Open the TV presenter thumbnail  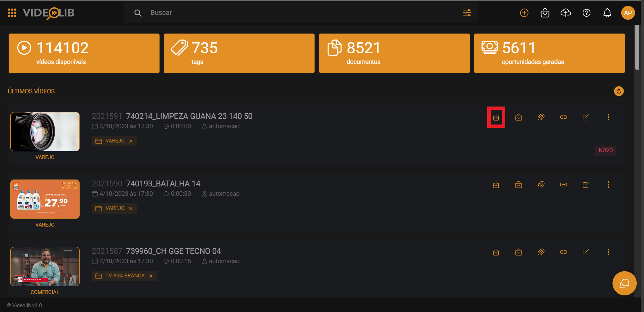click(45, 266)
